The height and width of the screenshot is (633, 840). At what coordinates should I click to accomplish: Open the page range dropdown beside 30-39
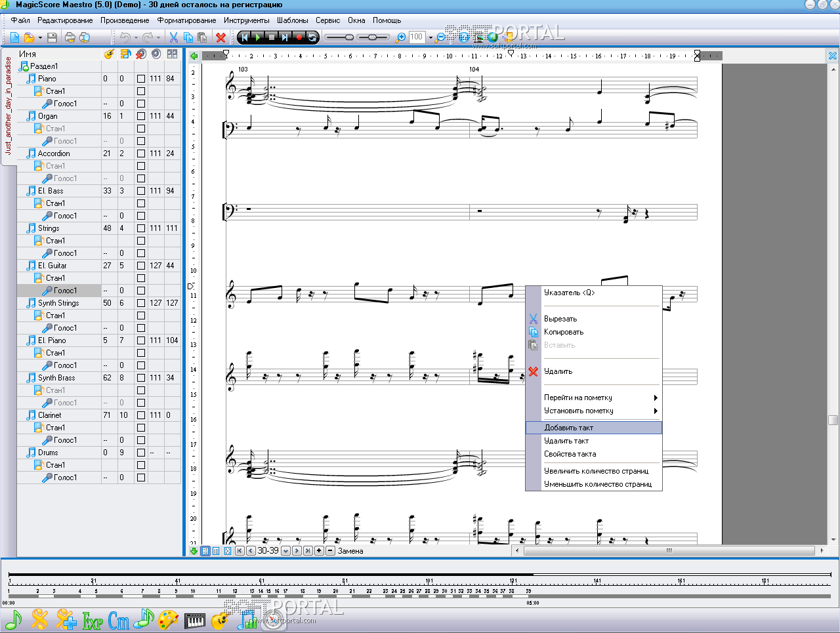(x=285, y=551)
